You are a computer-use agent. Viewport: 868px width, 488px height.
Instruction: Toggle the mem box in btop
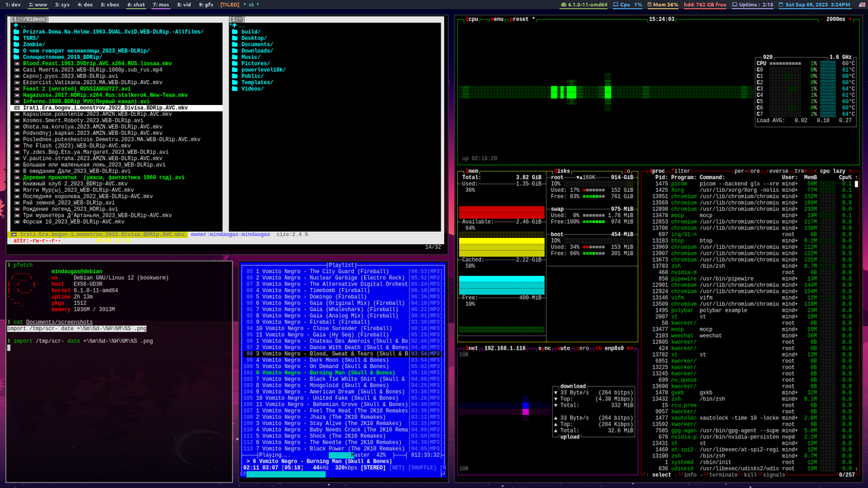(x=473, y=169)
